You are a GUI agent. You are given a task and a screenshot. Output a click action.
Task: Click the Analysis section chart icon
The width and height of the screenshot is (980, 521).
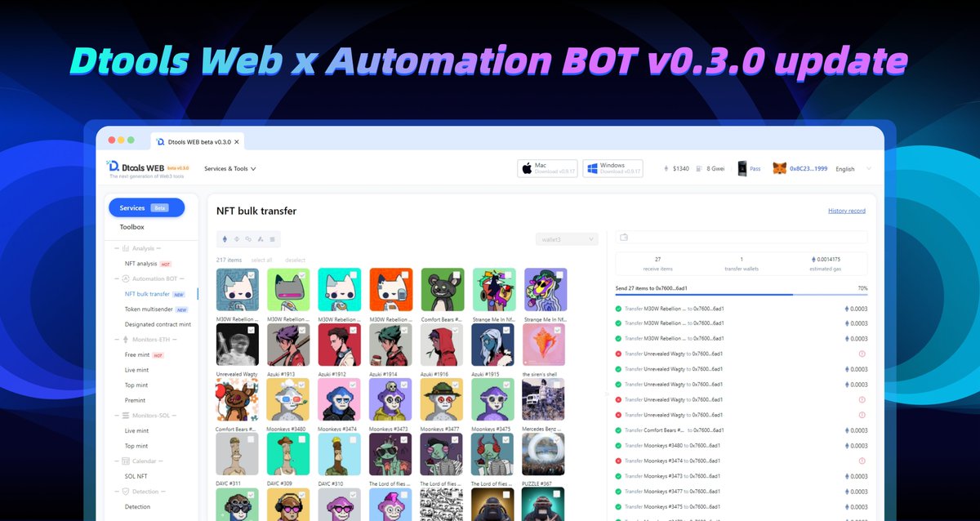click(126, 248)
